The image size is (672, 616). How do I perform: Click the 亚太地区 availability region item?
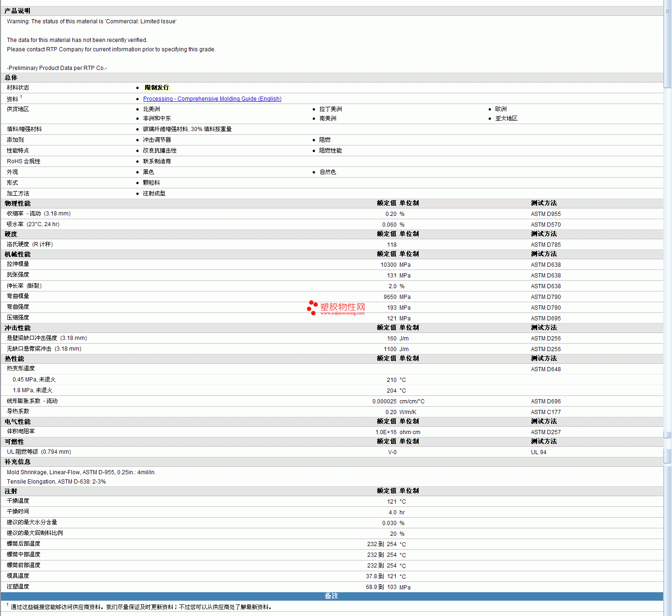pyautogui.click(x=506, y=118)
